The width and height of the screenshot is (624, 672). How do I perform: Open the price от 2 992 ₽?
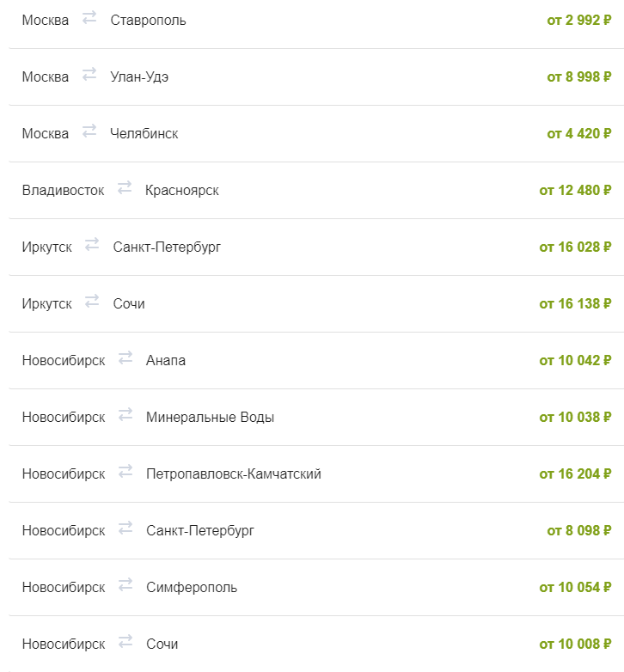pos(579,20)
